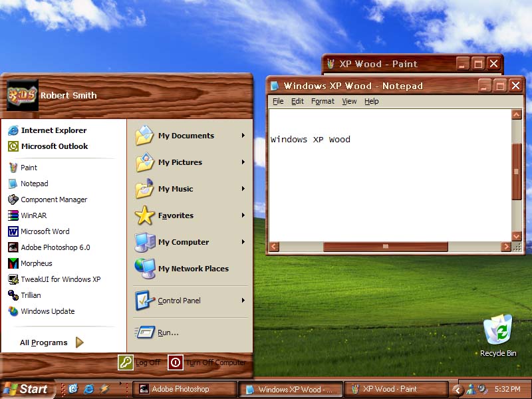Open Favorites in the Start menu

[x=190, y=215]
